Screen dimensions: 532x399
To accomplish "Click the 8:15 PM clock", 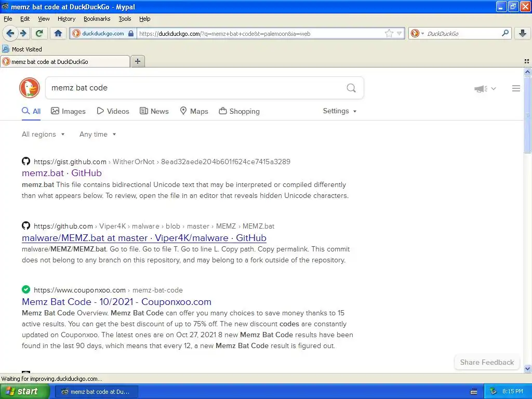I will tap(513, 392).
